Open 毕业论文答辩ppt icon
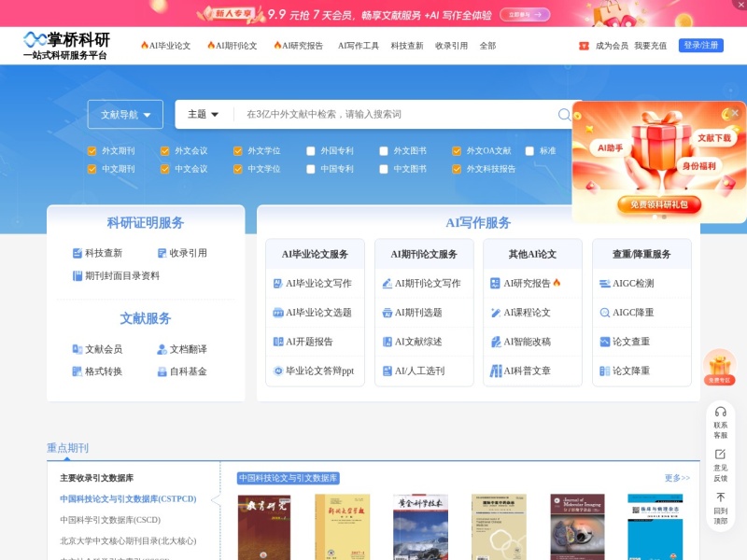This screenshot has height=560, width=747. pyautogui.click(x=277, y=371)
